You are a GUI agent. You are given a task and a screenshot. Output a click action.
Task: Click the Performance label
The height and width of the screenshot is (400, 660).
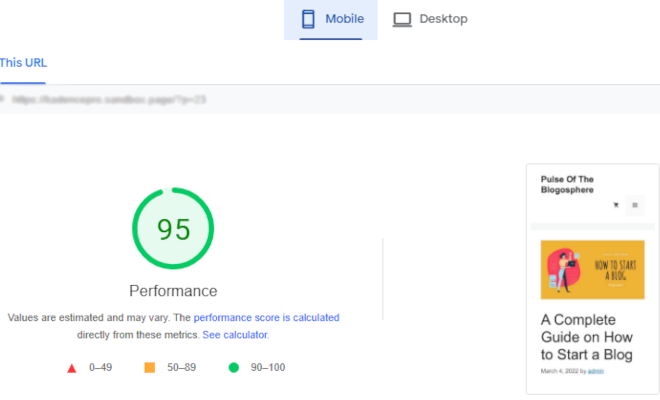tap(173, 291)
